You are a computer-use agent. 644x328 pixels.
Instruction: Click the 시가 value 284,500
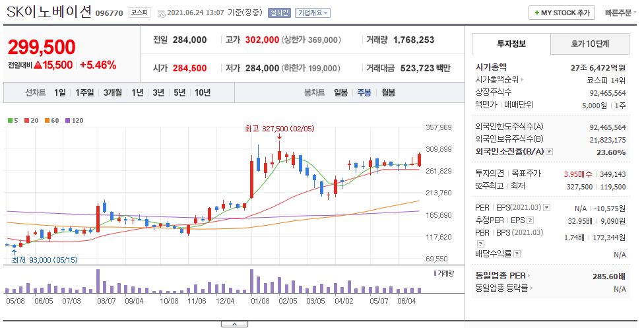190,68
